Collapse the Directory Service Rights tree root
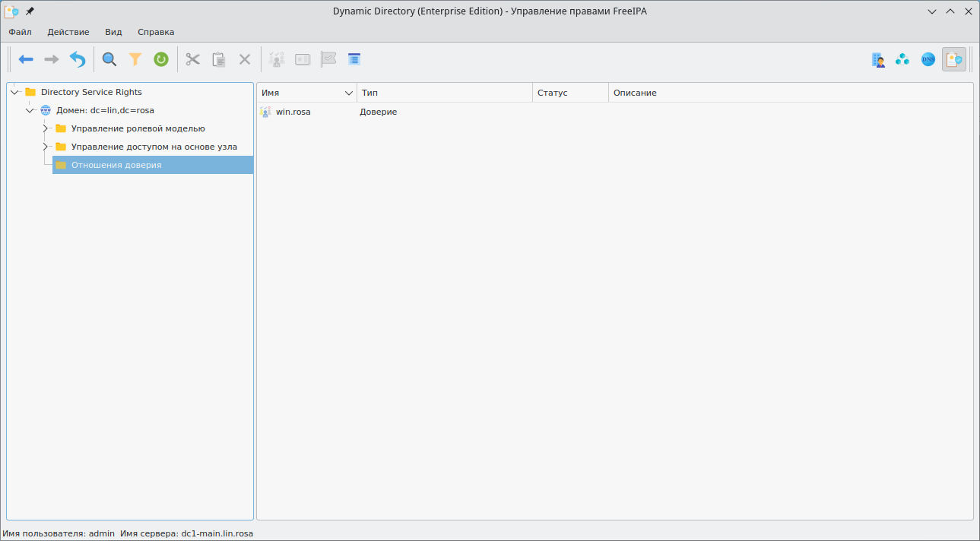The height and width of the screenshot is (541, 980). pos(15,92)
